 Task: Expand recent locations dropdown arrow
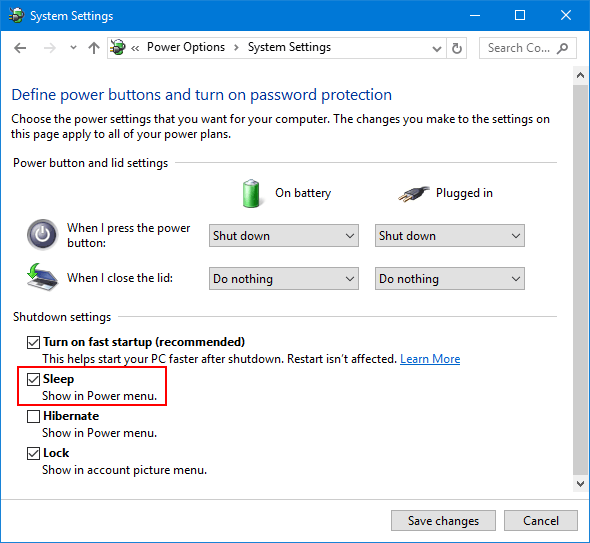point(73,48)
